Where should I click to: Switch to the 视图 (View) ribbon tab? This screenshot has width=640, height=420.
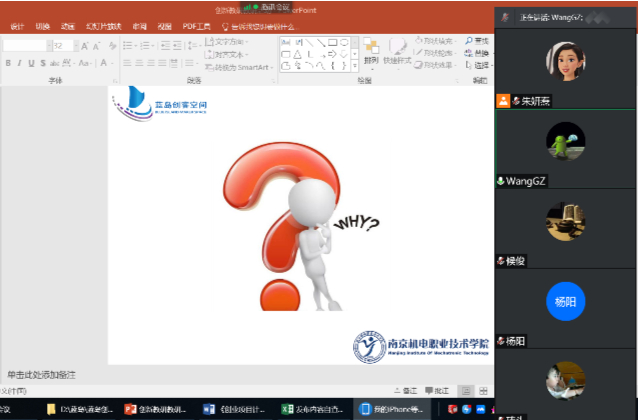(164, 27)
